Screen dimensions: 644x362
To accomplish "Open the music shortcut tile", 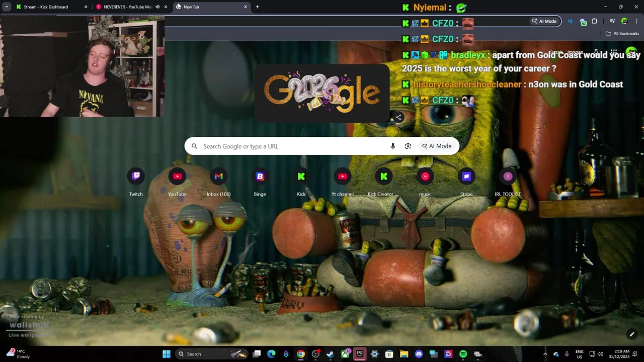I will point(425,183).
